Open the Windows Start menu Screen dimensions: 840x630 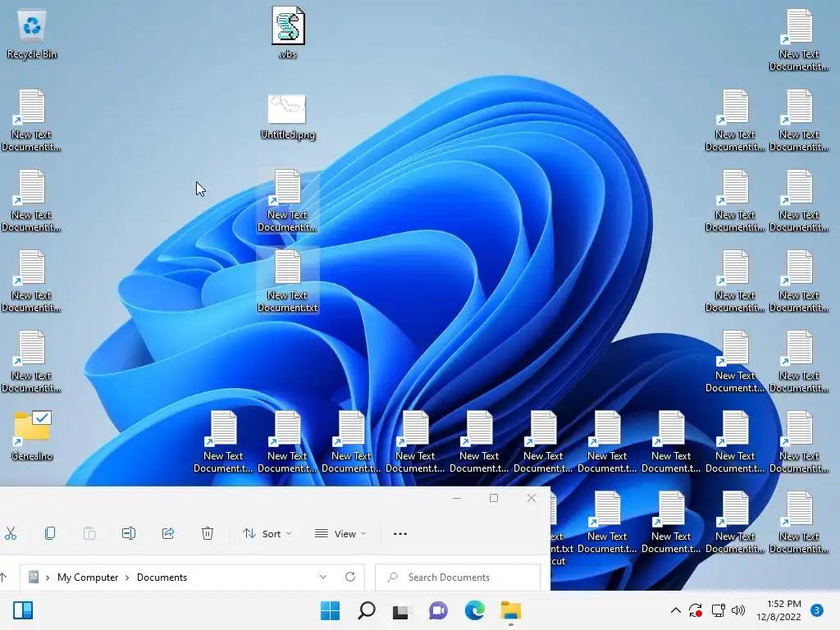pos(330,610)
